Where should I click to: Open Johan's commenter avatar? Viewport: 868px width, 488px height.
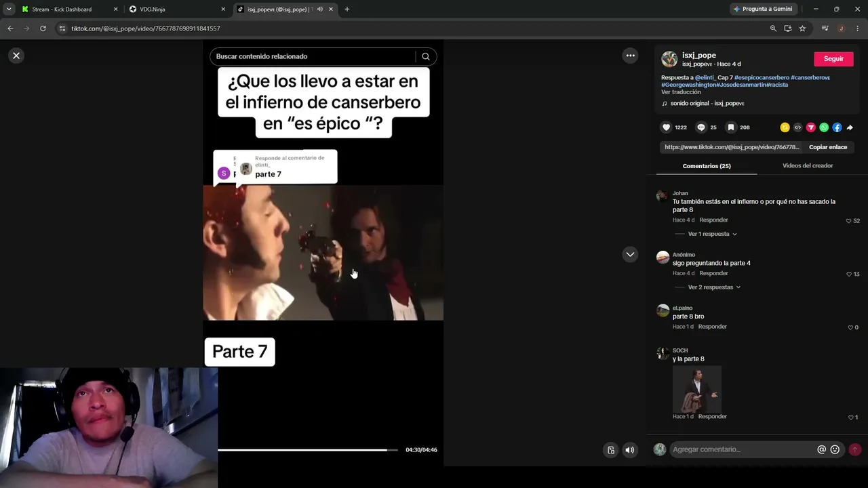(663, 196)
